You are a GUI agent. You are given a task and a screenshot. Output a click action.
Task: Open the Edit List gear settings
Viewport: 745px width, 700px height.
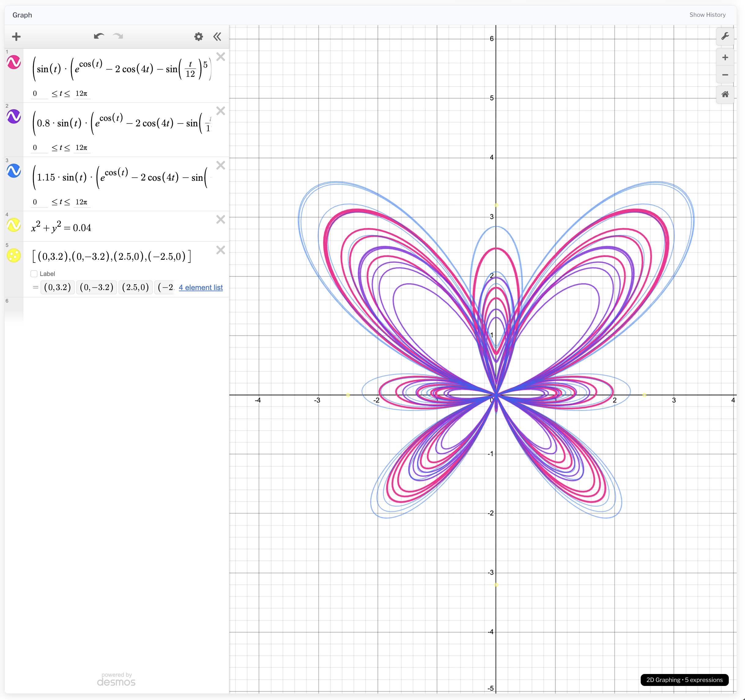click(x=198, y=36)
